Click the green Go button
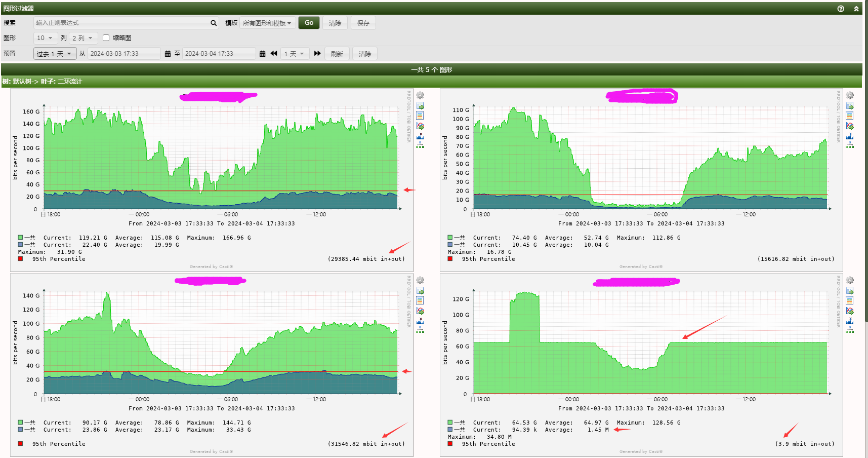Viewport: 868px width, 458px height. tap(309, 23)
